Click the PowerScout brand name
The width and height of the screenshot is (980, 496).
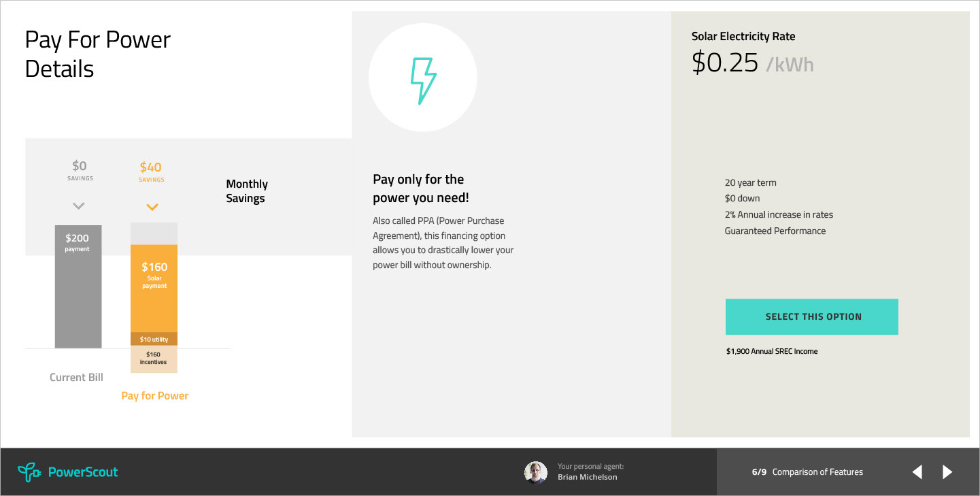coord(83,472)
